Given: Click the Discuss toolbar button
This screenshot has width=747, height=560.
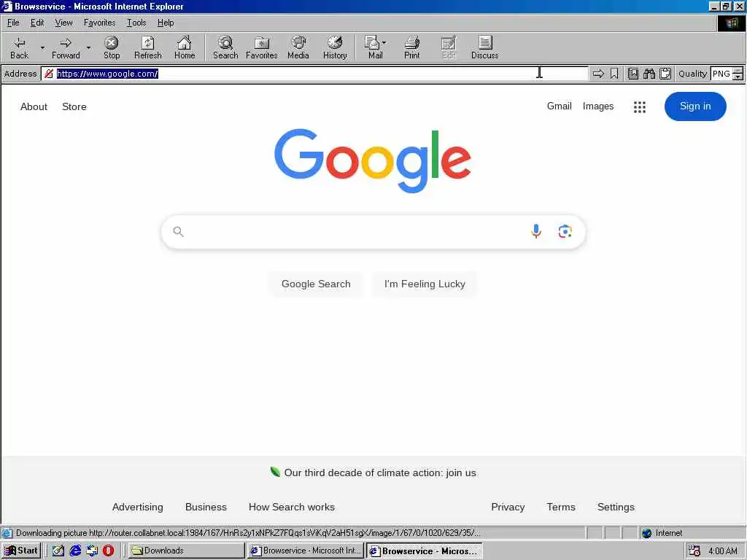Looking at the screenshot, I should point(484,47).
